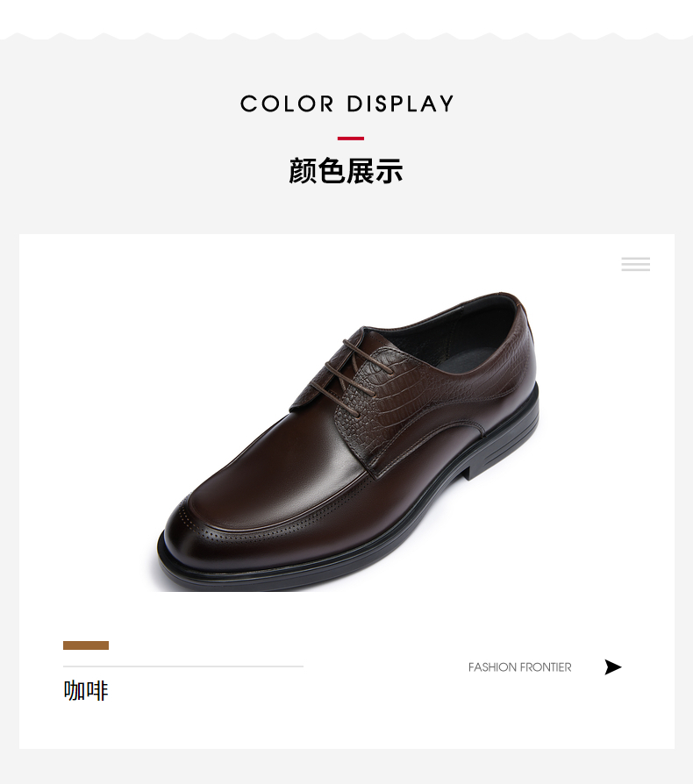This screenshot has height=784, width=693.
Task: Click the 咖啡 color name label
Action: tap(86, 690)
